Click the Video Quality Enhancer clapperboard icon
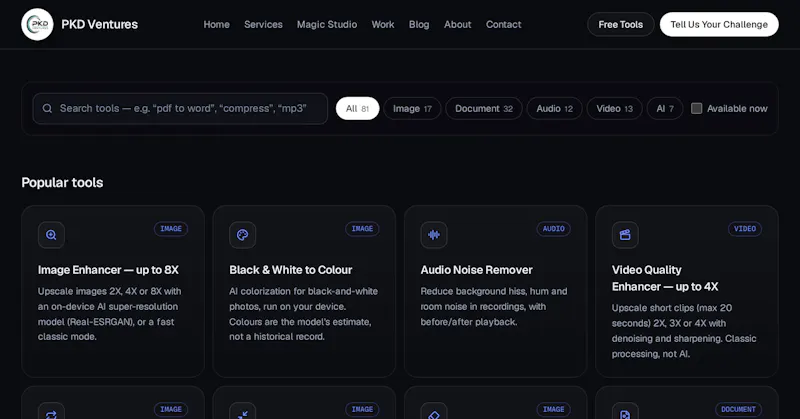The width and height of the screenshot is (800, 419). pos(625,235)
